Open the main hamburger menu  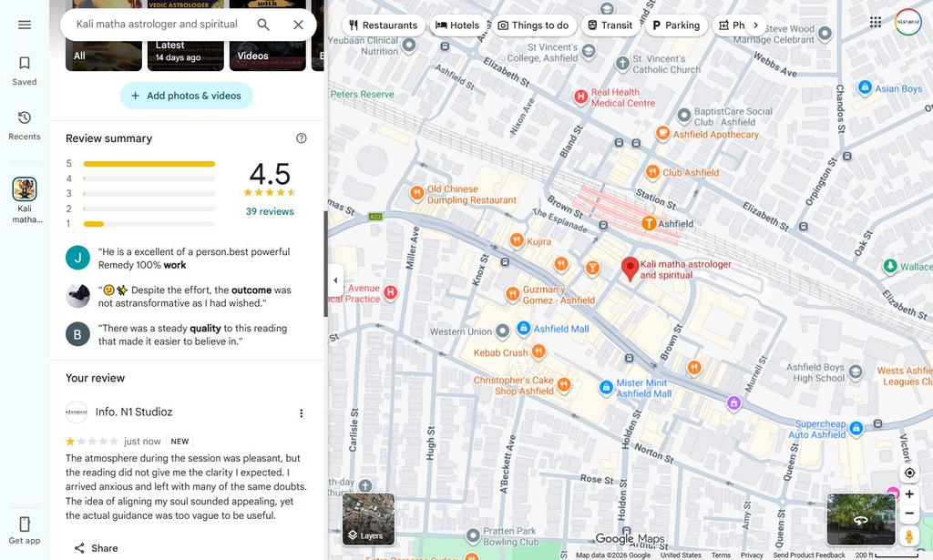pyautogui.click(x=25, y=25)
